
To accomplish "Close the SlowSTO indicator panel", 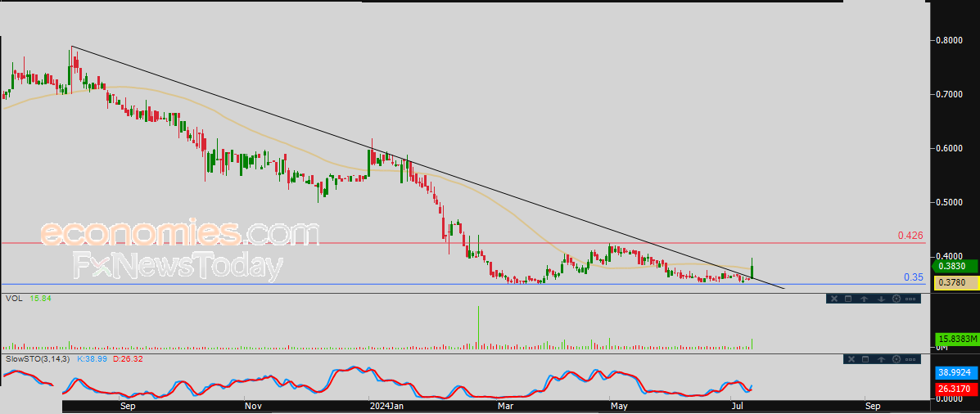I will coord(850,359).
